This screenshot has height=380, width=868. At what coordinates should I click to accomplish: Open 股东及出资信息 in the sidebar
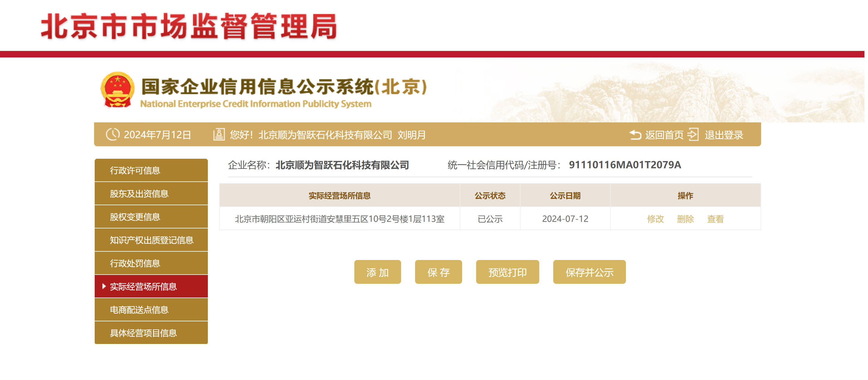(x=151, y=193)
